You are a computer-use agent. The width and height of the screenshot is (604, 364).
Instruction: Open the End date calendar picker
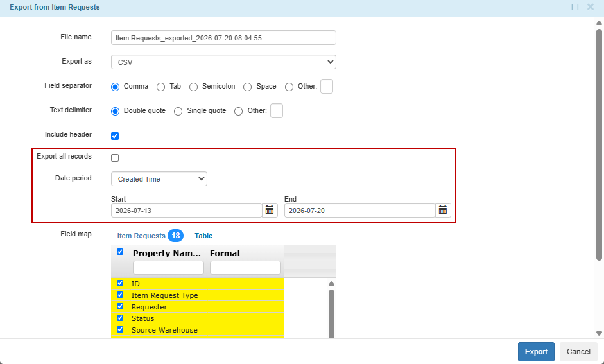pyautogui.click(x=443, y=211)
